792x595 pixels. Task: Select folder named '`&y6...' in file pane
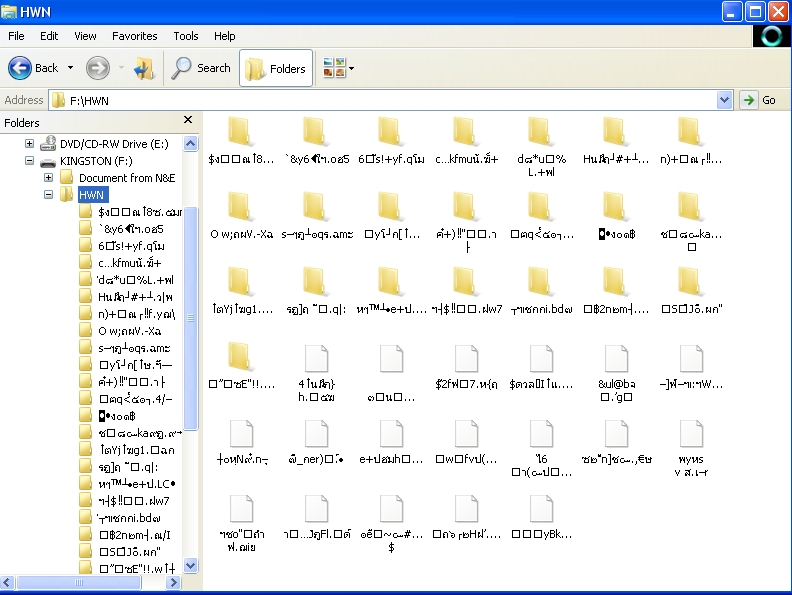pos(317,140)
